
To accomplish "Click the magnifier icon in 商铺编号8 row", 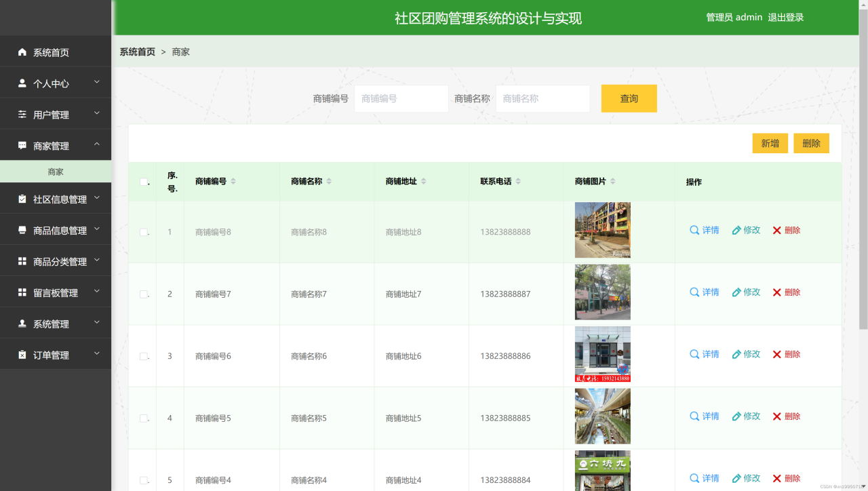I will [694, 230].
